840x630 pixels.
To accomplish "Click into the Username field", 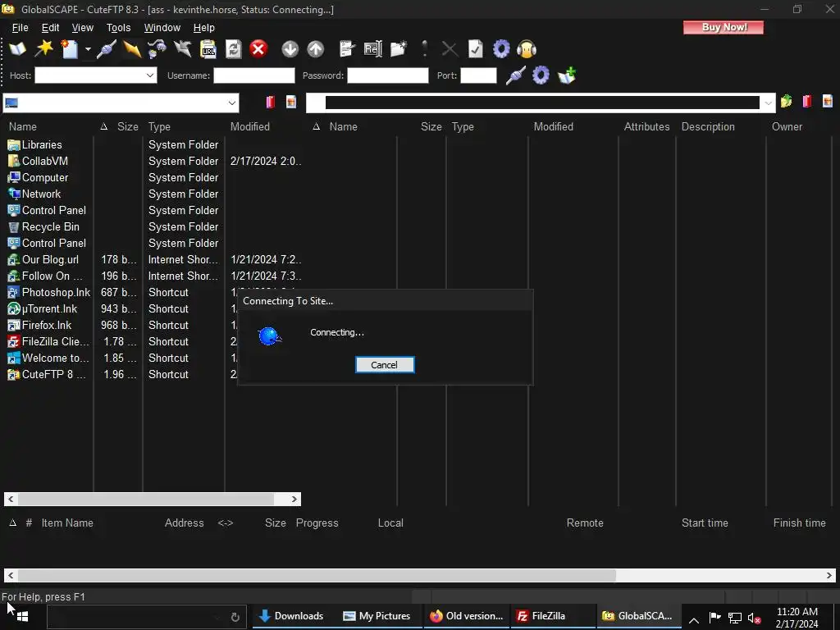I will click(254, 75).
